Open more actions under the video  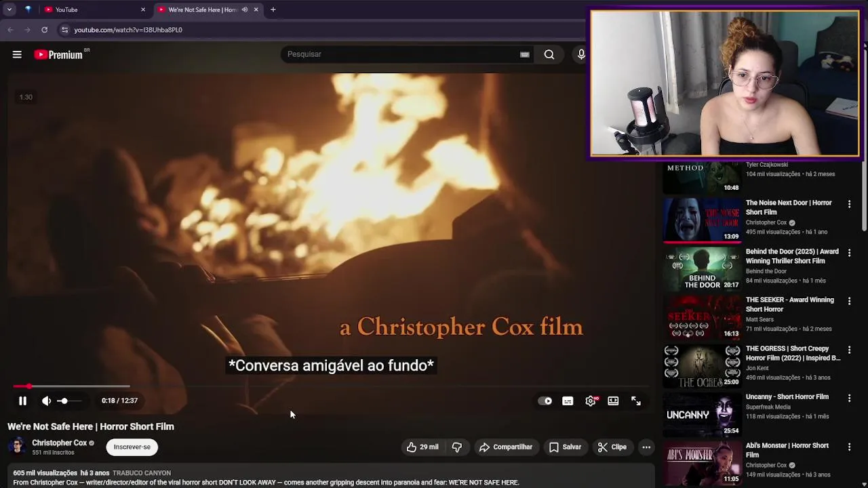646,447
